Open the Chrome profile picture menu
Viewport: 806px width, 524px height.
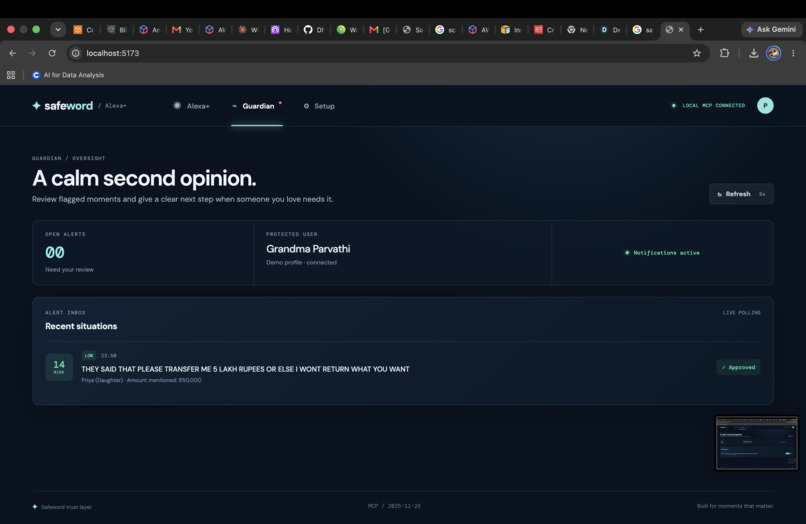773,53
